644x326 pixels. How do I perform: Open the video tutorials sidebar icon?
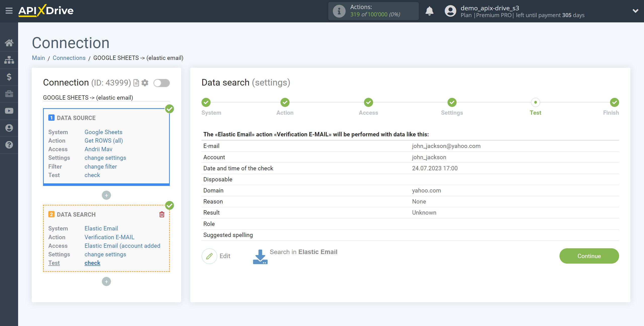pos(9,111)
